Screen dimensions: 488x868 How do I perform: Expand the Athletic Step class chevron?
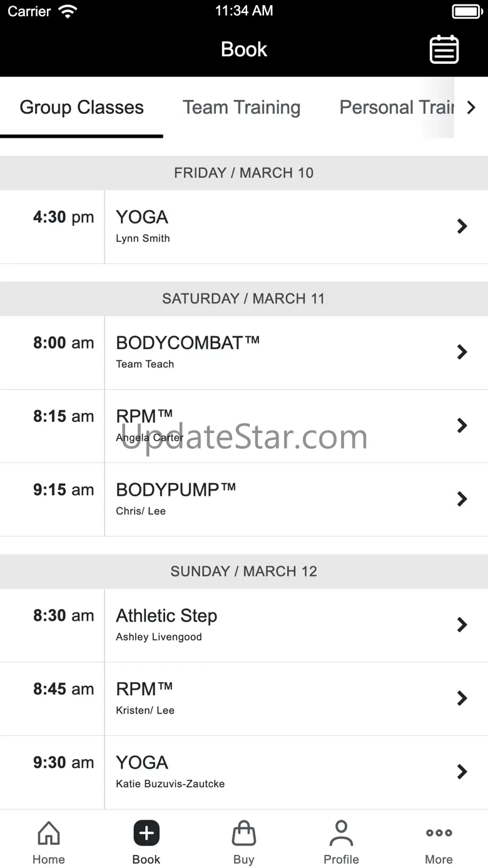(462, 625)
